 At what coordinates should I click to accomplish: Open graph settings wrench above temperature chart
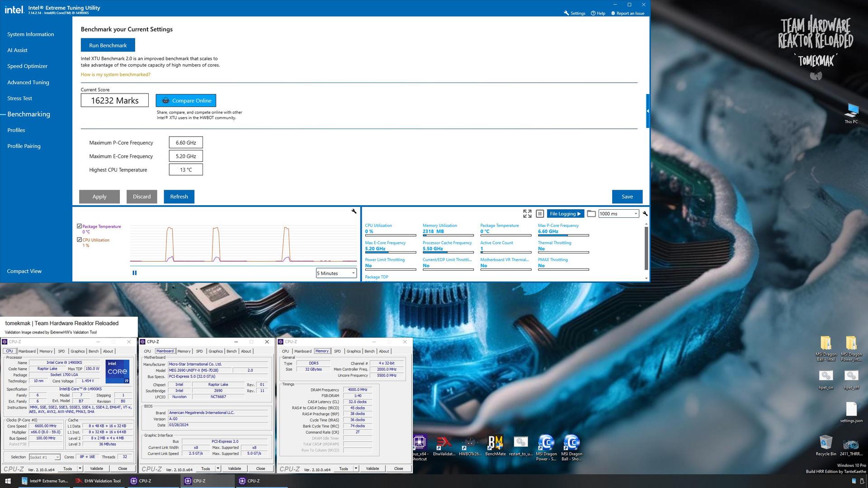354,211
